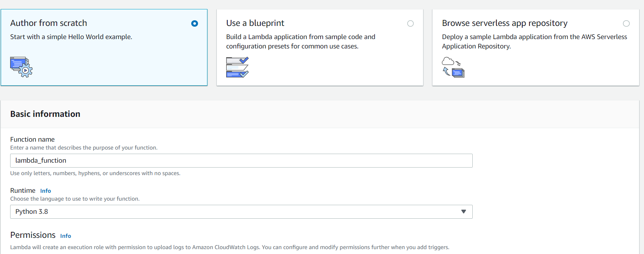Click the "Author from scratch" card title
The width and height of the screenshot is (644, 254).
48,23
